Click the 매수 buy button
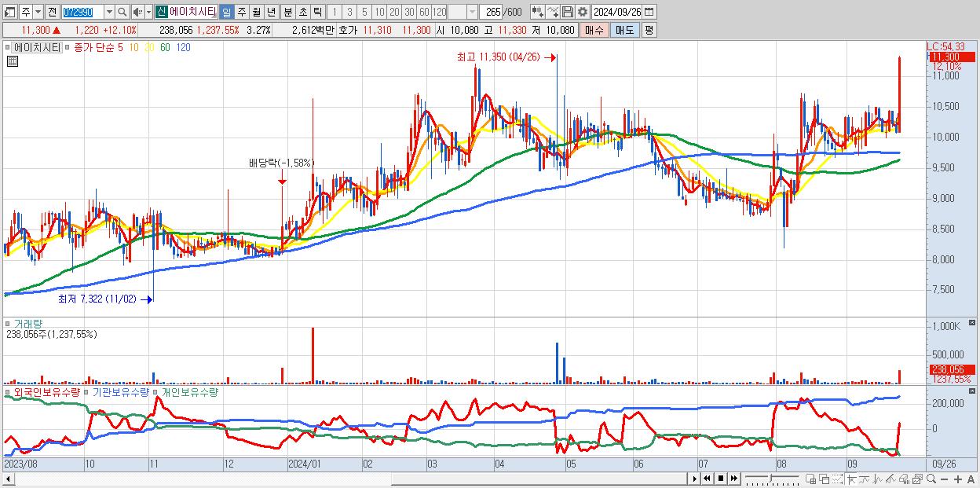This screenshot has width=980, height=488. click(594, 30)
